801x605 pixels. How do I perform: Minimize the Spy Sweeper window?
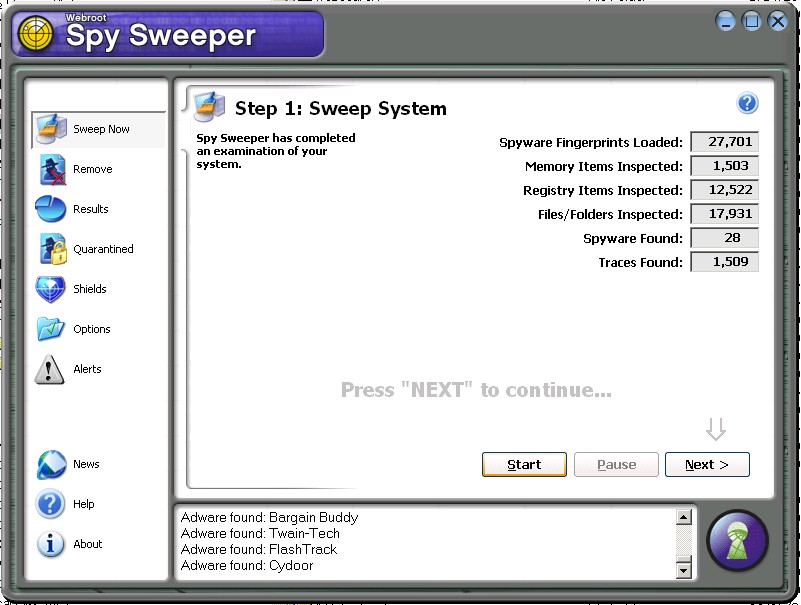tap(725, 21)
